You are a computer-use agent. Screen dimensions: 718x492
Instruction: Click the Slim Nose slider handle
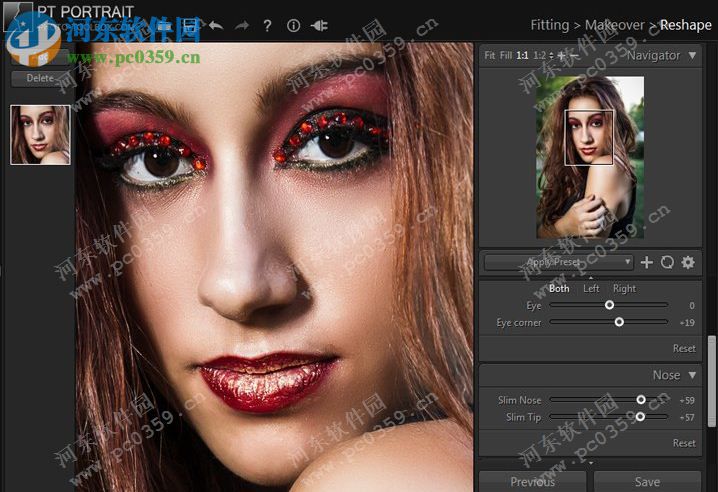click(x=641, y=400)
